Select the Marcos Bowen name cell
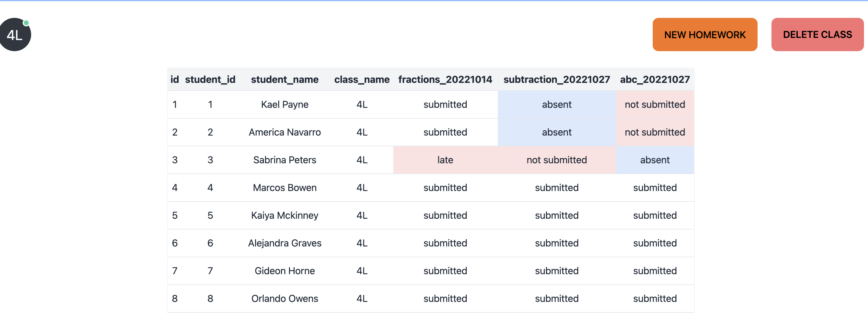The image size is (868, 313). [x=284, y=188]
